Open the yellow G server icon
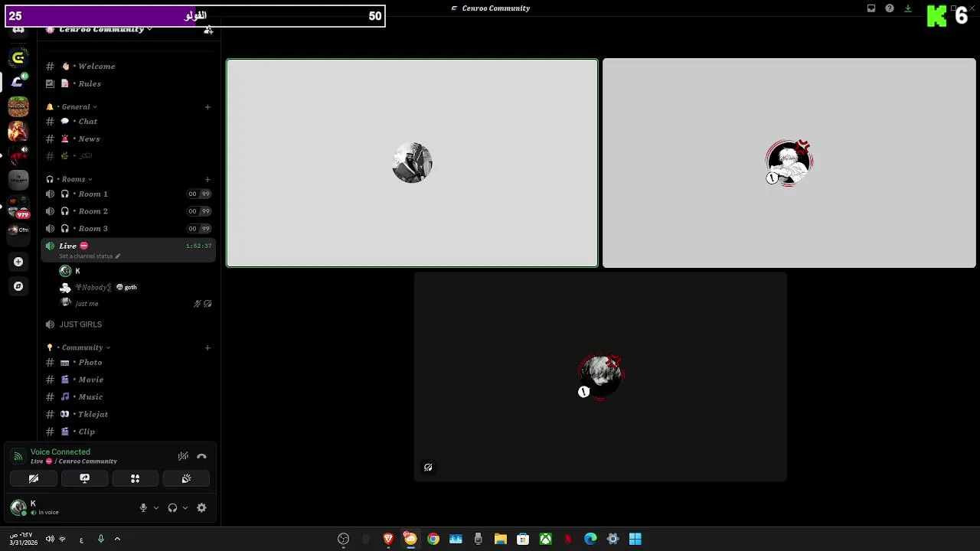Screen dimensions: 980x551 click(18, 58)
